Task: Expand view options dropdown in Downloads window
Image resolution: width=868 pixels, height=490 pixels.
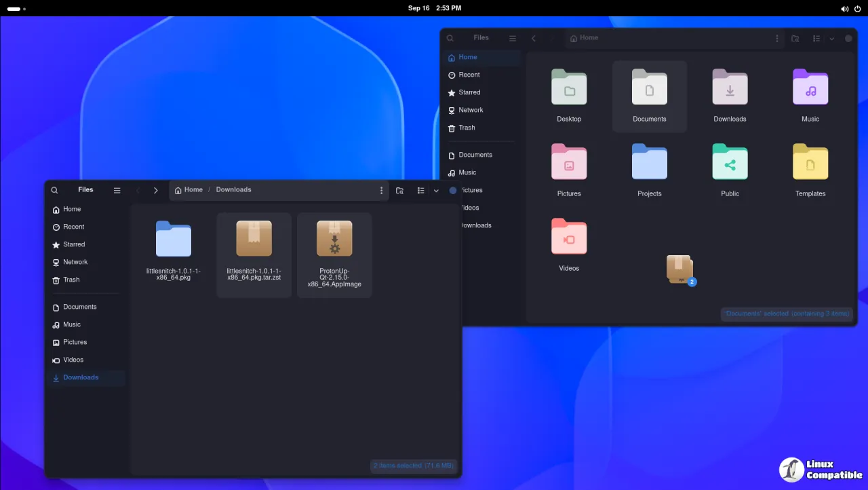Action: click(436, 191)
